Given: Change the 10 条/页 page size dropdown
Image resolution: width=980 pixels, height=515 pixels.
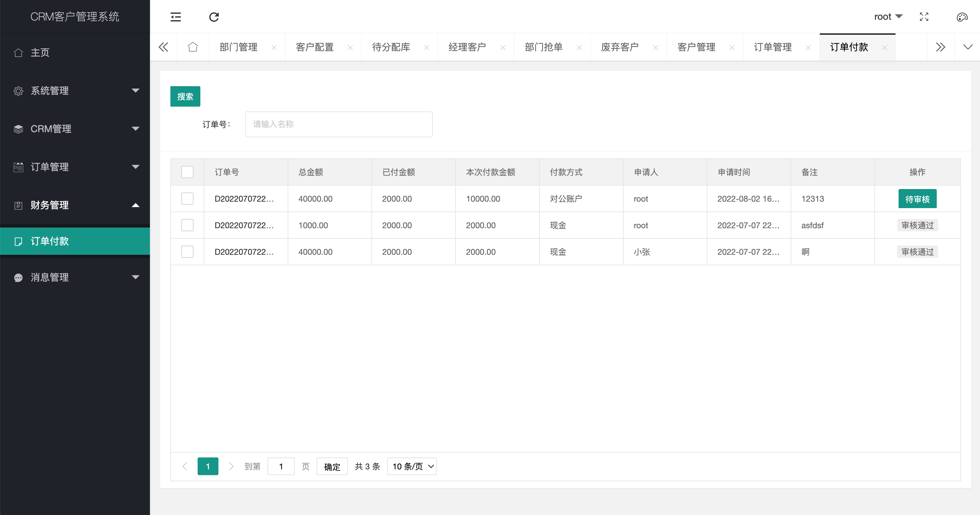Looking at the screenshot, I should point(412,466).
